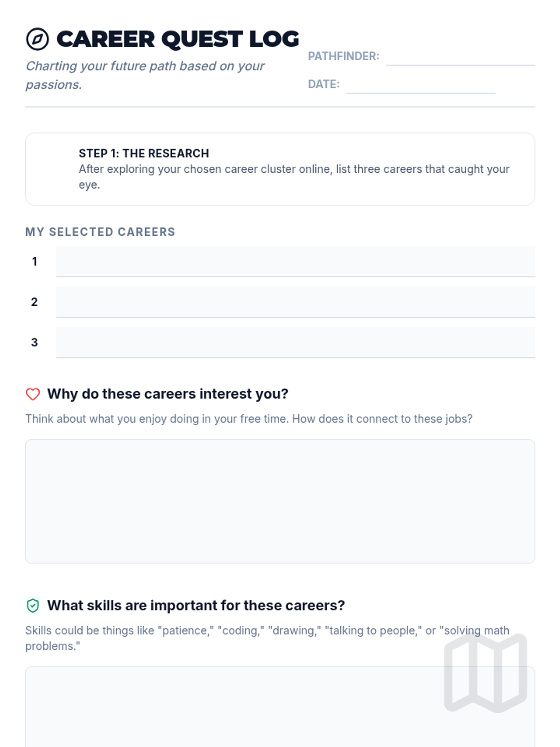Click the 'MY SELECTED CAREERS' label

coord(100,232)
